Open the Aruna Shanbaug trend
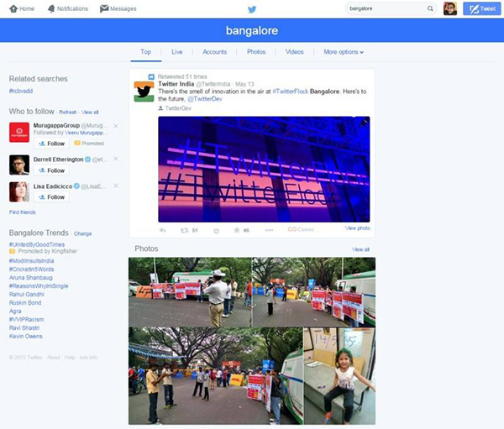Screen dimensions: 504x429 31,277
